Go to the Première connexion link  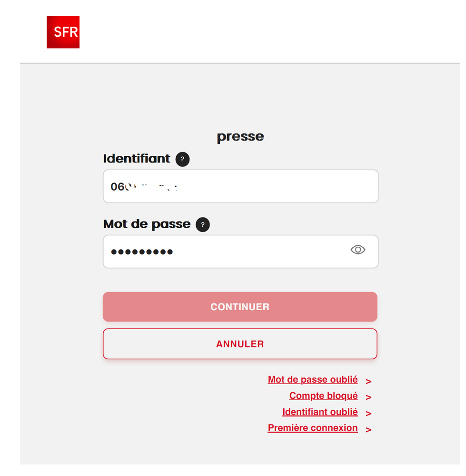(x=313, y=428)
